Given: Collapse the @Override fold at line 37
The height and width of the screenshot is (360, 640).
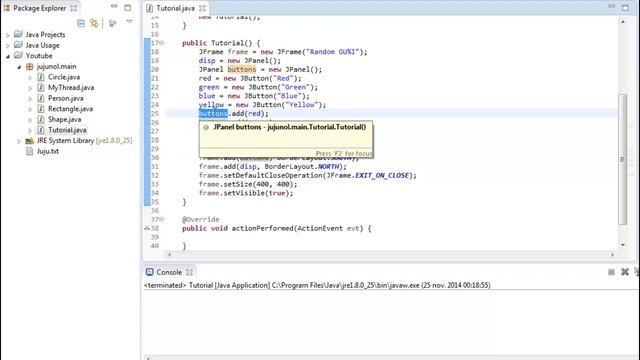Looking at the screenshot, I should click(x=162, y=219).
